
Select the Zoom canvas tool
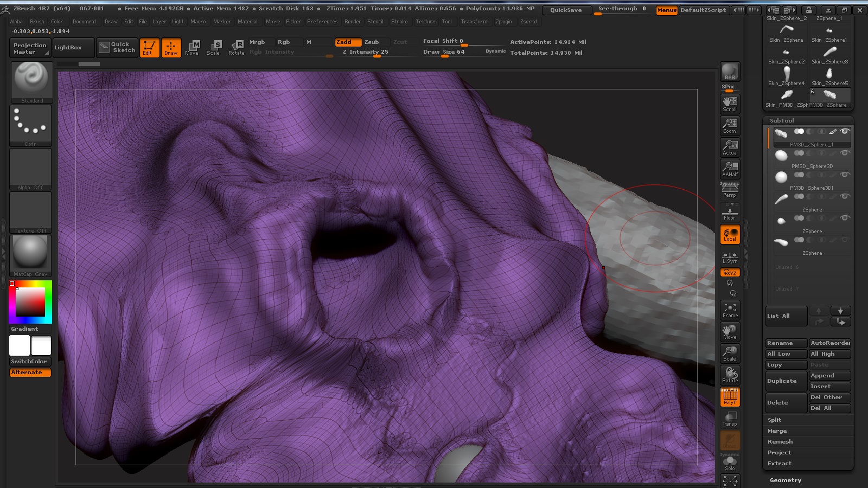[730, 126]
